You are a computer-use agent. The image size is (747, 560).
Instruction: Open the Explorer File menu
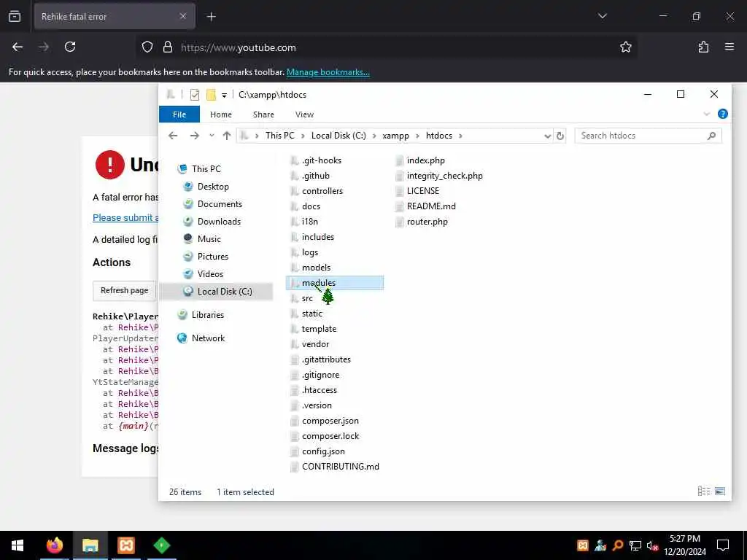point(179,114)
